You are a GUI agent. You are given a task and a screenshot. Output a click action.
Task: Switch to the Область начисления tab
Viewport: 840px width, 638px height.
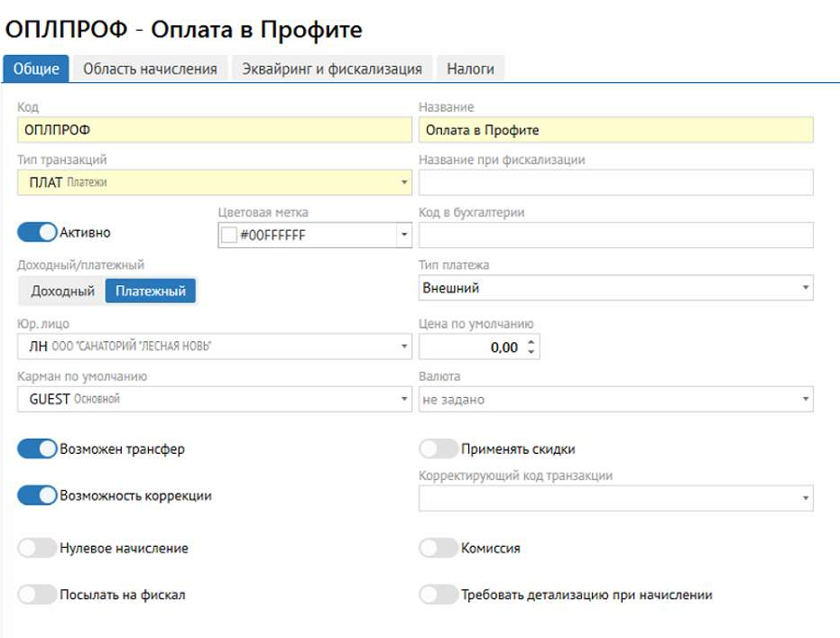pyautogui.click(x=150, y=69)
